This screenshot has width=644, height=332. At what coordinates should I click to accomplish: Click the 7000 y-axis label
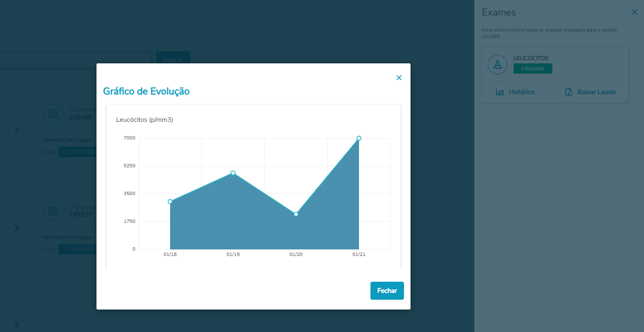(x=130, y=138)
